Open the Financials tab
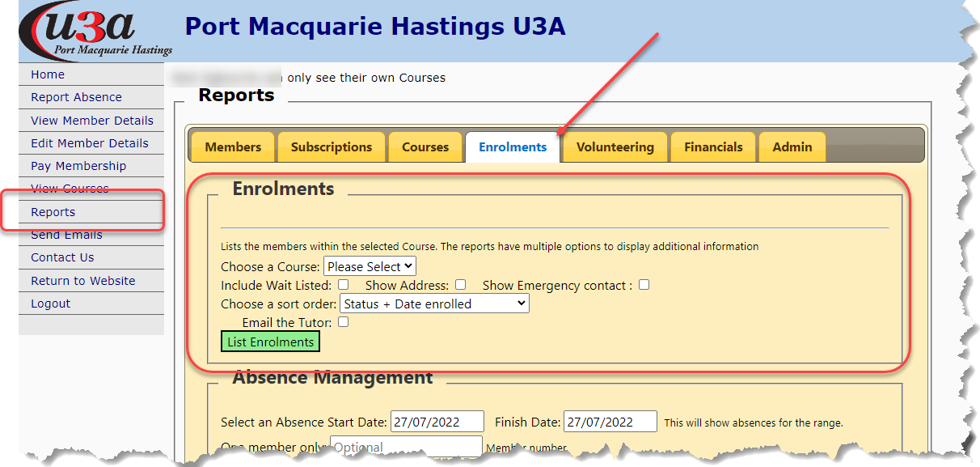This screenshot has height=467, width=980. pos(713,147)
